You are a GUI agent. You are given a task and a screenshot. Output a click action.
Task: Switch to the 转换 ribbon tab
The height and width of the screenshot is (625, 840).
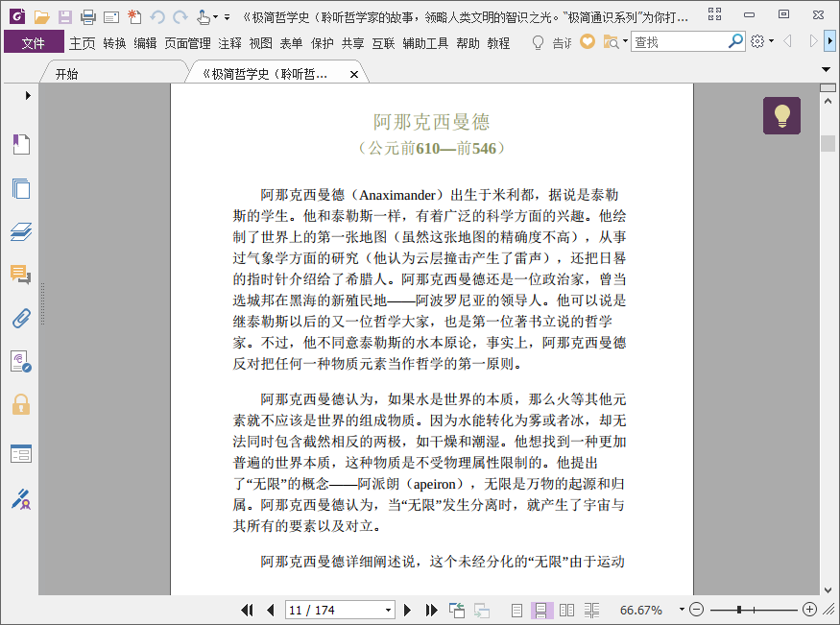(114, 43)
